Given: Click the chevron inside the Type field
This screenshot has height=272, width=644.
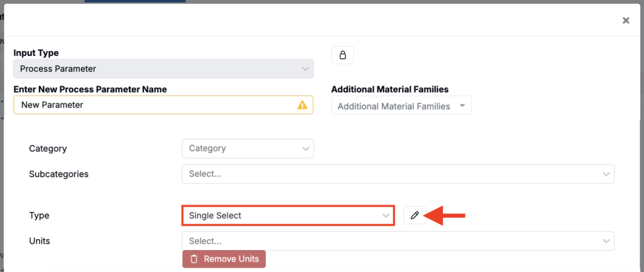Looking at the screenshot, I should [386, 215].
